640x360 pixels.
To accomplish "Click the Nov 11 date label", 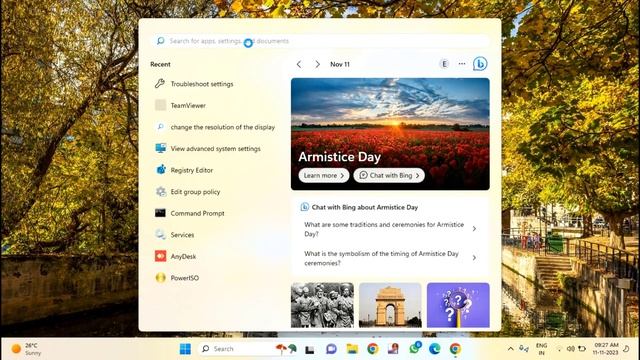I will tap(340, 64).
